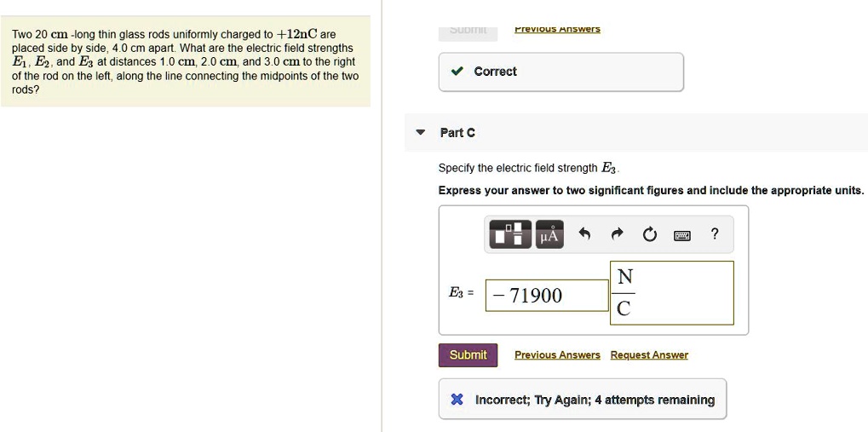Click the undo arrow in answer toolbar

tap(584, 234)
